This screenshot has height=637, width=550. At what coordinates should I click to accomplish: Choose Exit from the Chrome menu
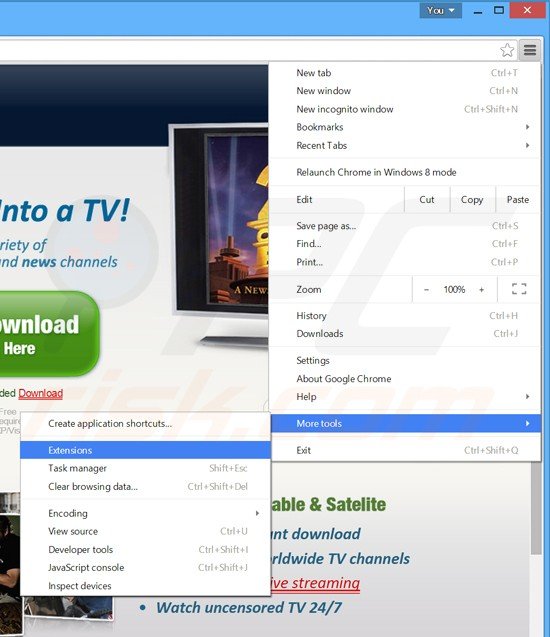(x=405, y=450)
